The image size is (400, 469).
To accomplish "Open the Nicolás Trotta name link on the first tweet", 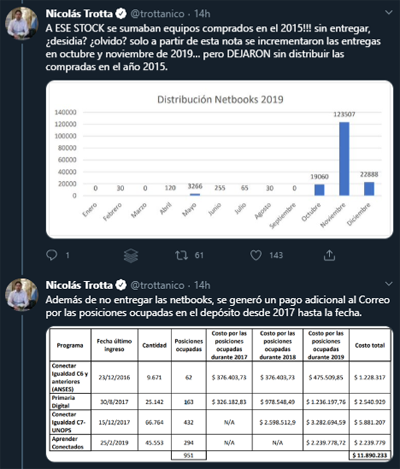I will pos(79,14).
